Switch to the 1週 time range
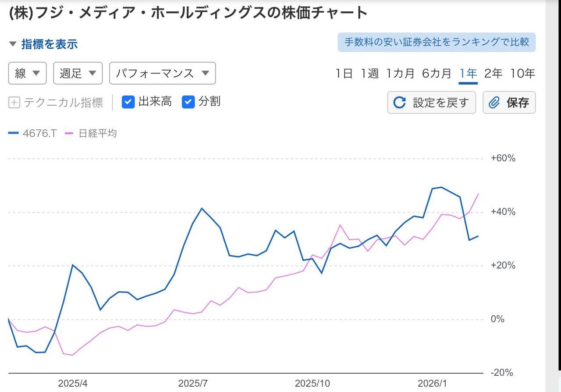This screenshot has width=561, height=392. 369,74
